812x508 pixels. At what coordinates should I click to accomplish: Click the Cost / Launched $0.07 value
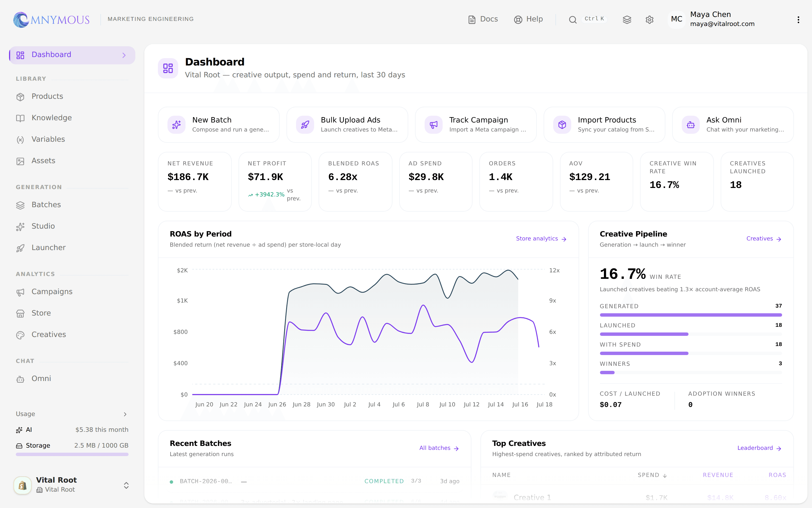[610, 405]
